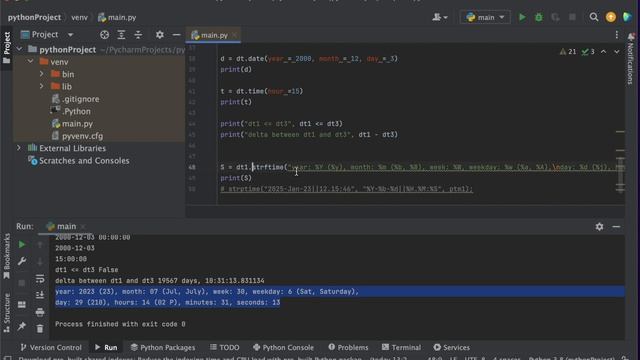
Task: Open the main run configuration dropdown
Action: click(x=485, y=17)
